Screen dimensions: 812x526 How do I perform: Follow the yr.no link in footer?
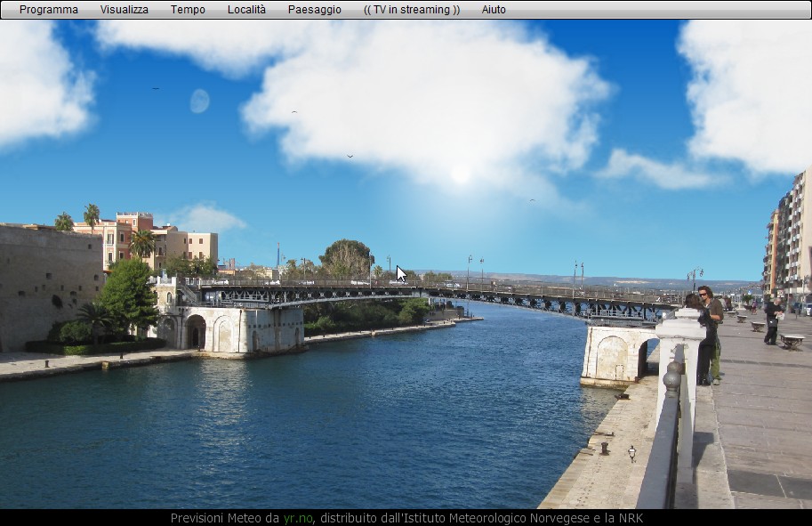click(298, 518)
